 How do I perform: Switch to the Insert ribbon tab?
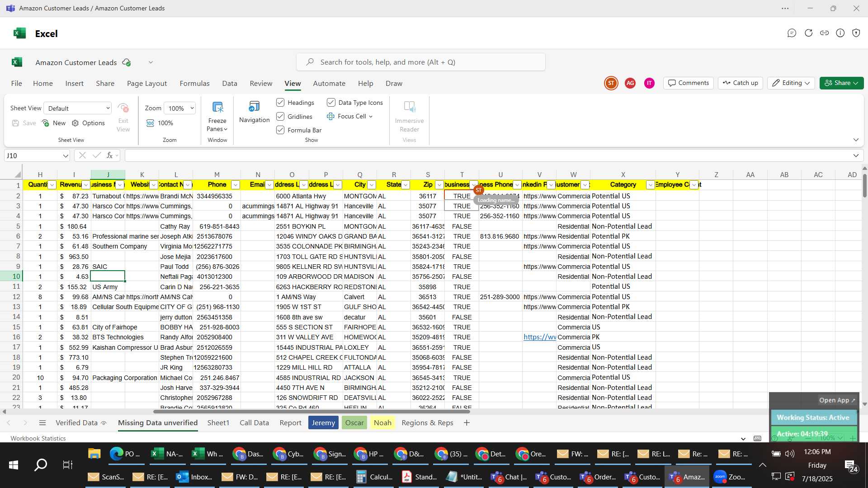point(74,84)
